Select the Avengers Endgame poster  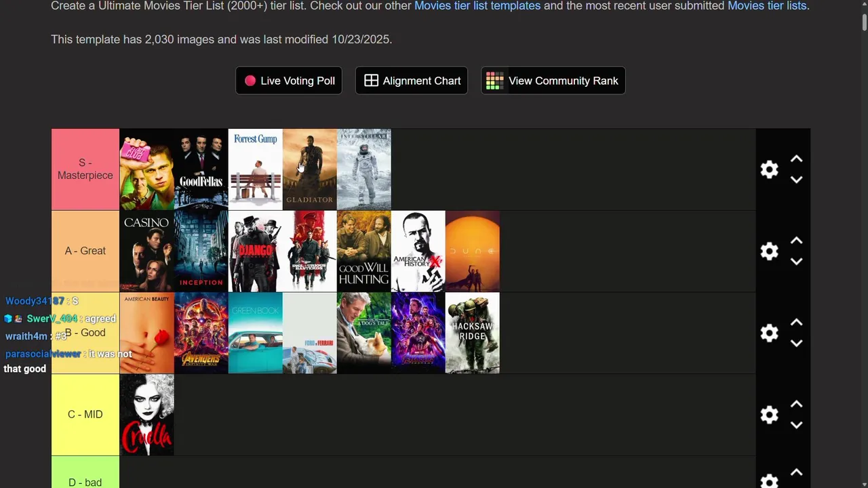coord(418,333)
